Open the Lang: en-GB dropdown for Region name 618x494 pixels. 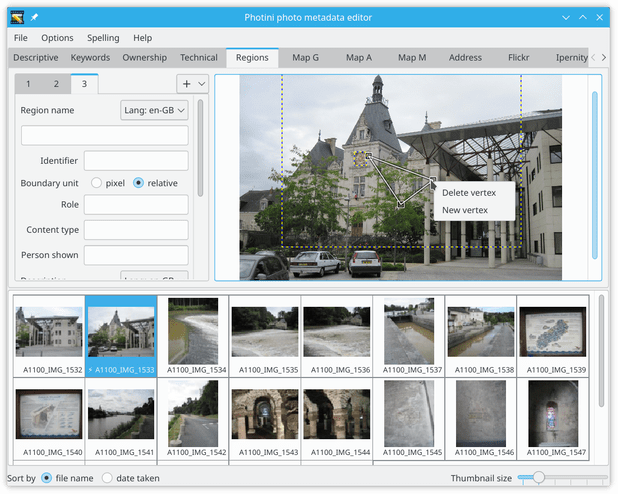point(154,110)
